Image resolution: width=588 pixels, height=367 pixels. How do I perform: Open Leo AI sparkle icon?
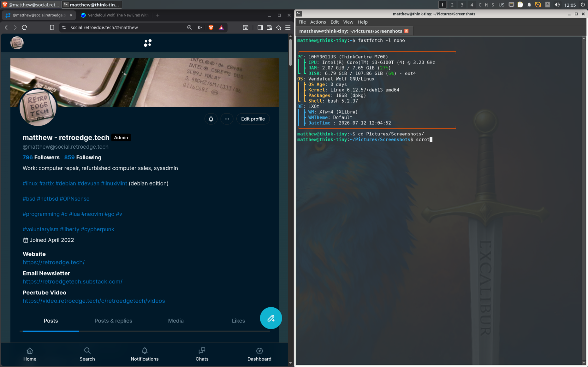[279, 27]
